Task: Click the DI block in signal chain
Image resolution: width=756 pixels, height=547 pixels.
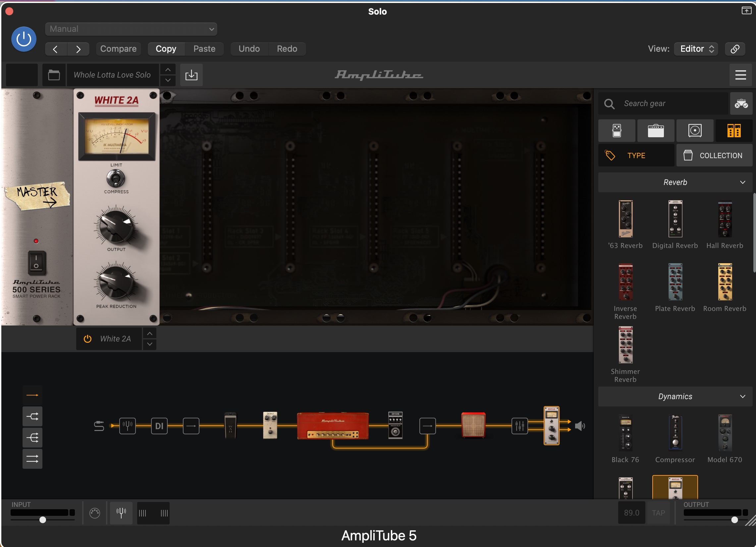Action: pos(159,426)
